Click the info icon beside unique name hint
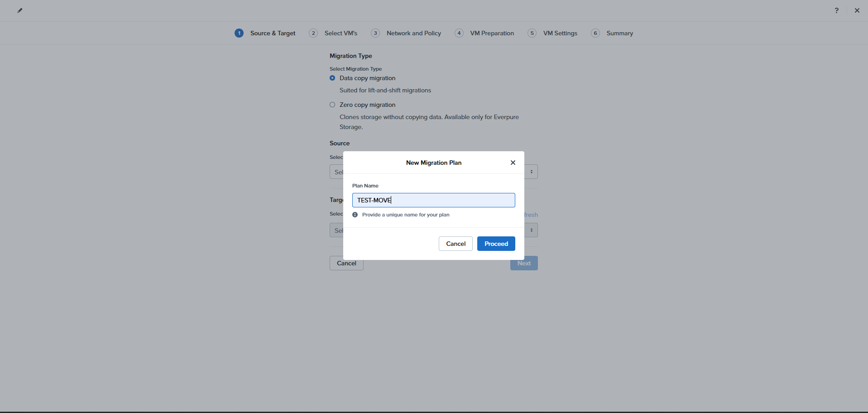The image size is (868, 413). [x=355, y=215]
